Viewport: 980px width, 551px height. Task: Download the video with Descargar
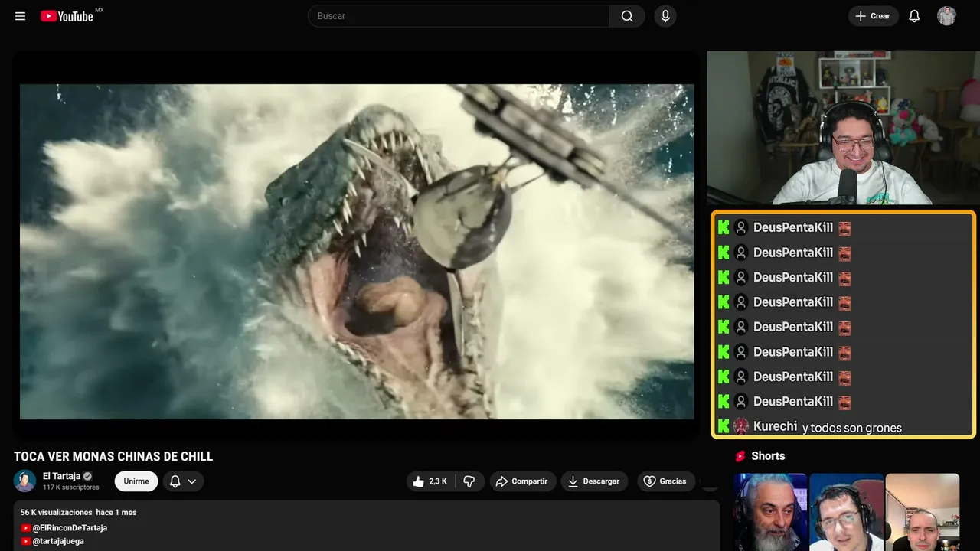(594, 481)
